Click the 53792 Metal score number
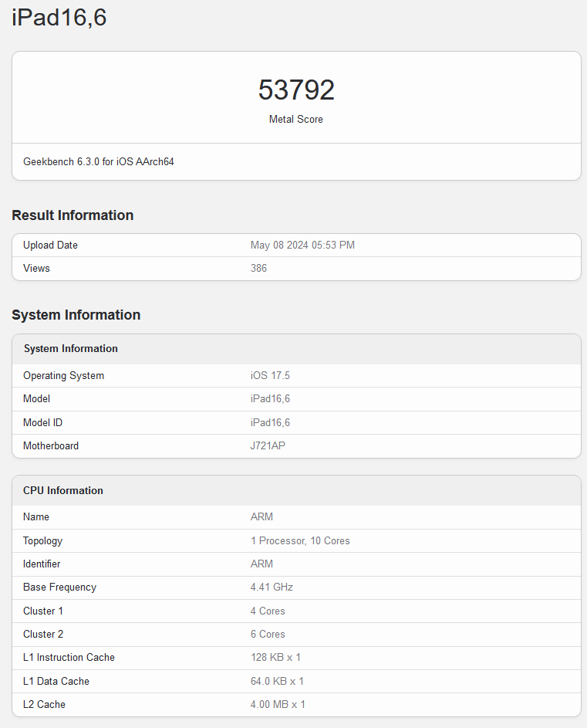Screen dimensions: 587x728 pyautogui.click(x=296, y=90)
